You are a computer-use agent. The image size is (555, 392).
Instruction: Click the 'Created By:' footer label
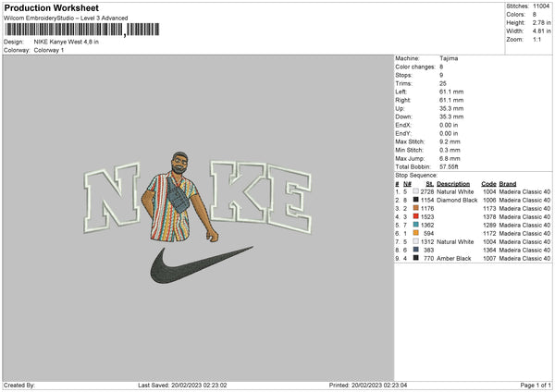click(19, 386)
